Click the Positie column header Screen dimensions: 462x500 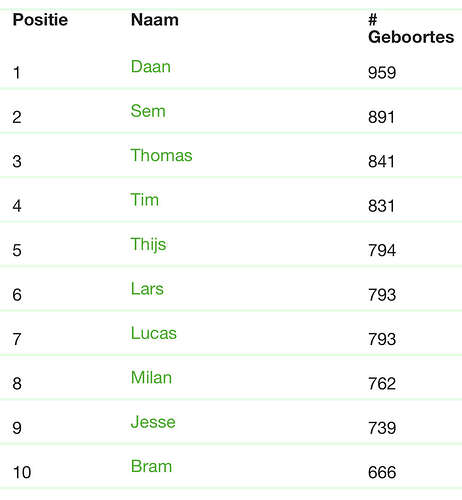click(40, 20)
